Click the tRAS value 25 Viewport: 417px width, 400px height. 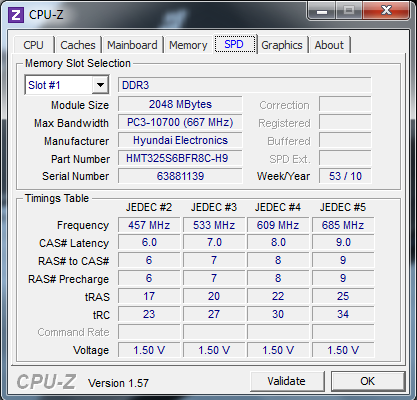coord(343,296)
